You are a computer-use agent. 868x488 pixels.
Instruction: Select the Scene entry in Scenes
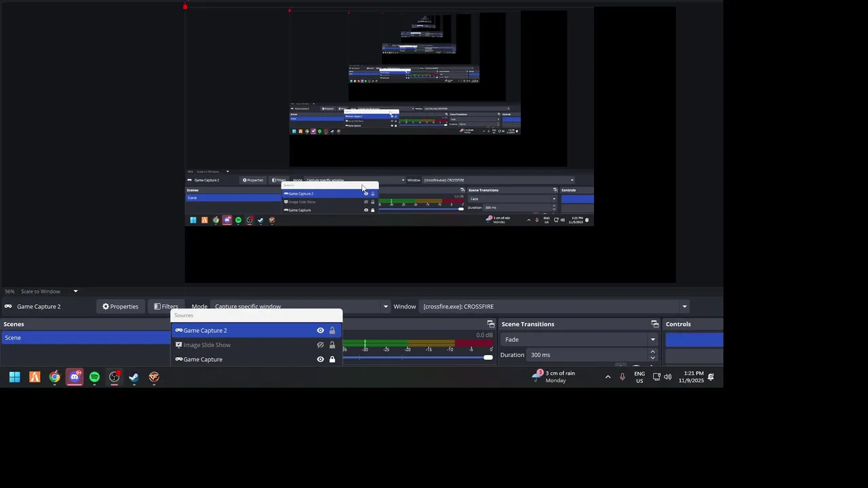[85, 338]
